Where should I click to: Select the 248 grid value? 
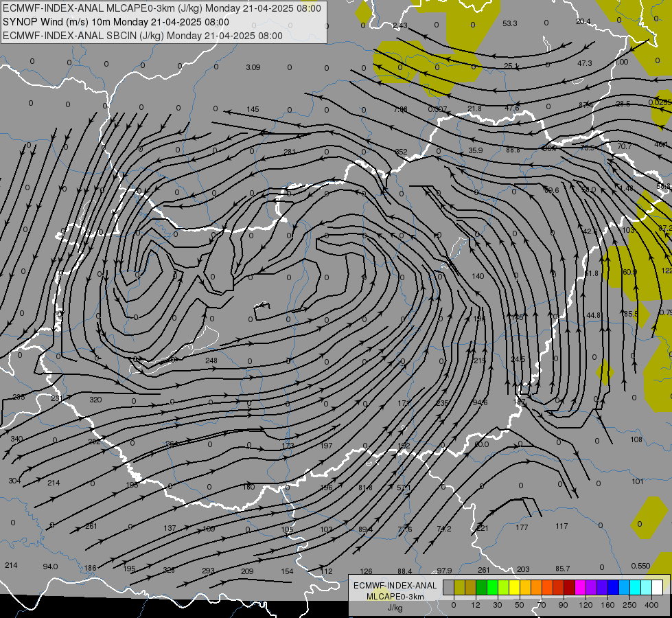pos(211,360)
